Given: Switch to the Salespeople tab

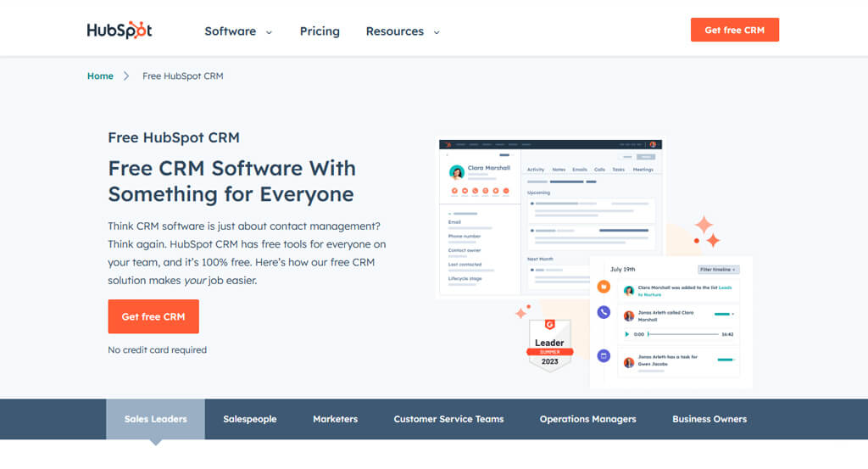Looking at the screenshot, I should coord(250,419).
